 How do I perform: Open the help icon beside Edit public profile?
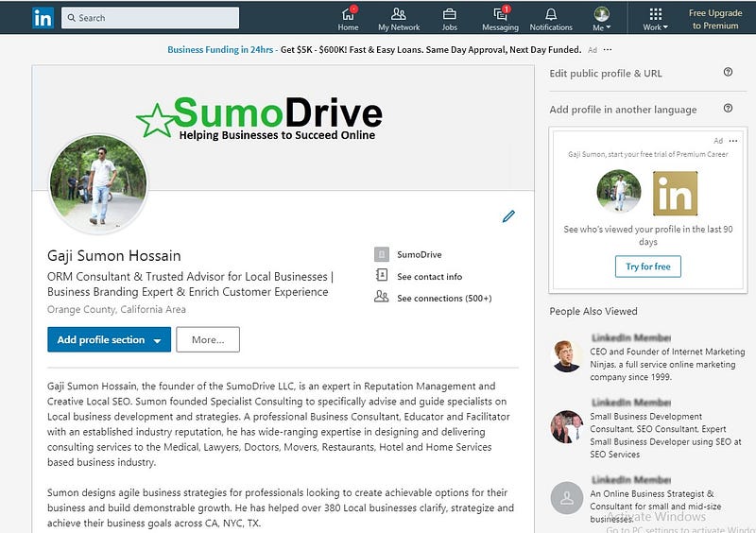click(x=728, y=72)
